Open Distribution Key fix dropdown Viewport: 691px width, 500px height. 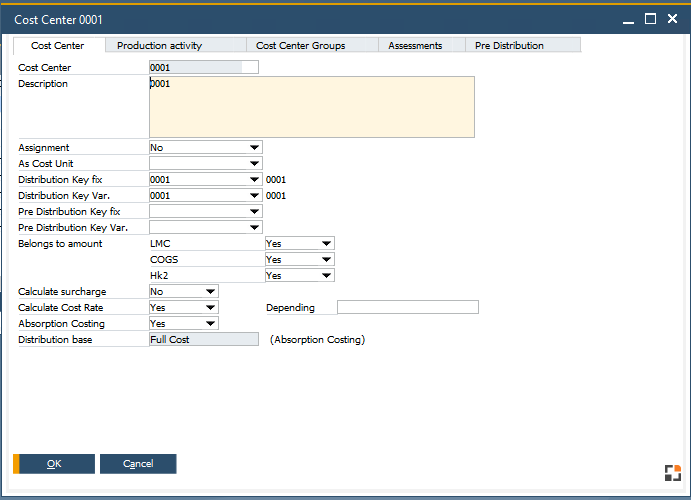[255, 180]
